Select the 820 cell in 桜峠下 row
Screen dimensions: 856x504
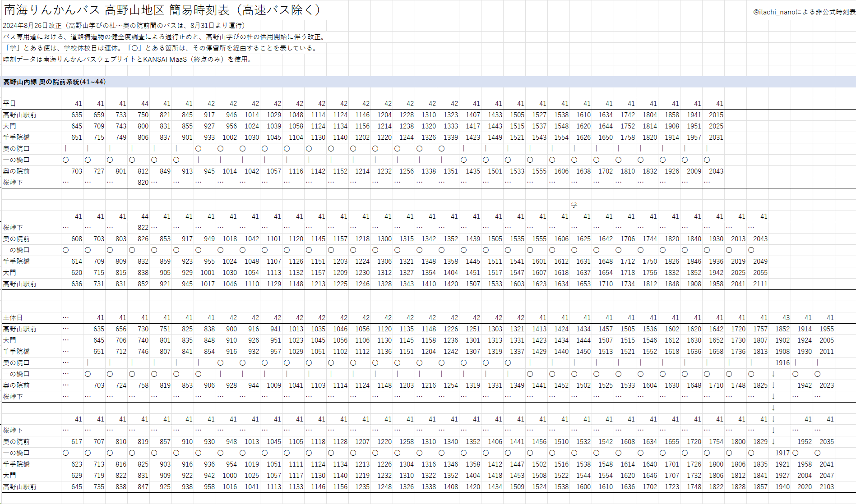tap(143, 183)
